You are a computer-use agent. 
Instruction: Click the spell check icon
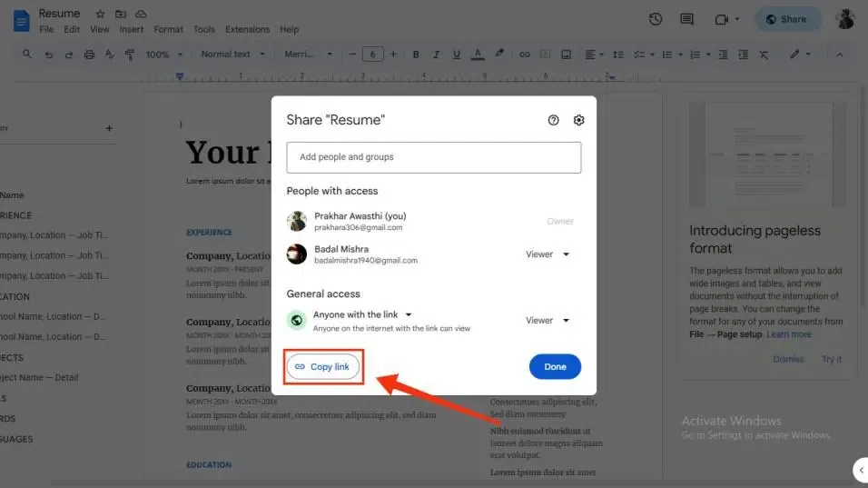[110, 55]
